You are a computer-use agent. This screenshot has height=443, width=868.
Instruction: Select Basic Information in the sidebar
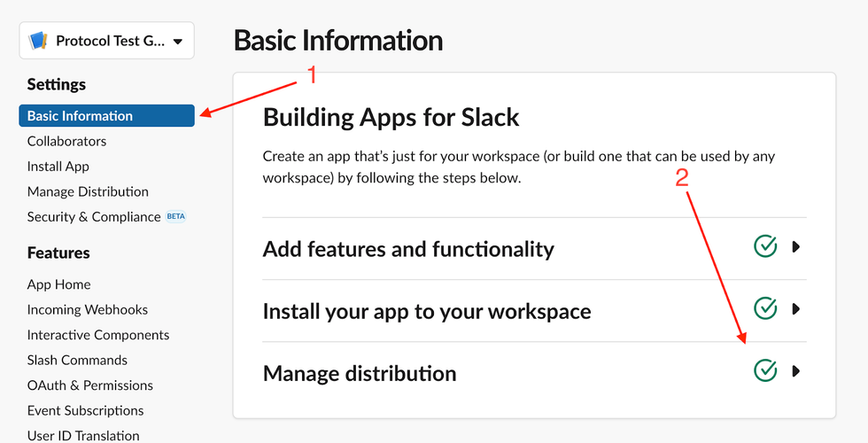pos(80,116)
